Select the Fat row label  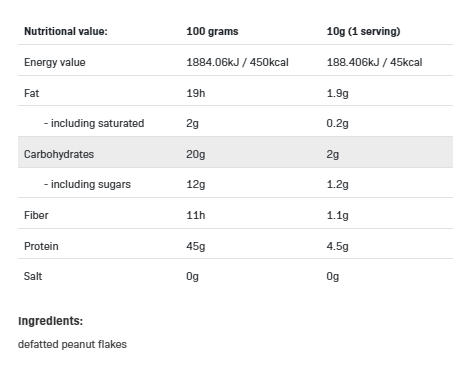31,93
